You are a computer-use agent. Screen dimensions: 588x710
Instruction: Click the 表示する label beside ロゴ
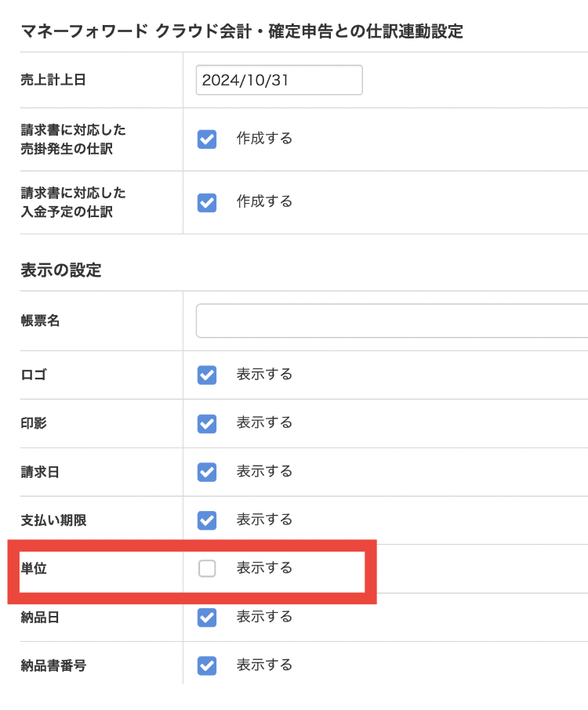click(264, 375)
